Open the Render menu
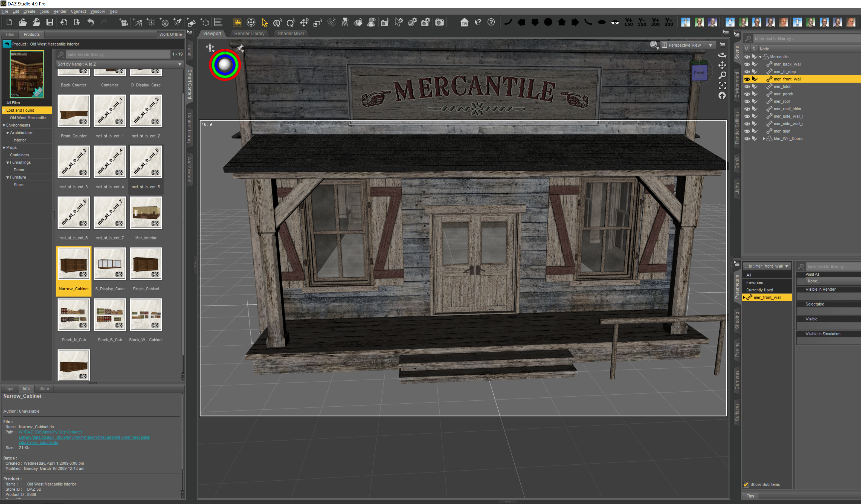861x504 pixels. [60, 11]
